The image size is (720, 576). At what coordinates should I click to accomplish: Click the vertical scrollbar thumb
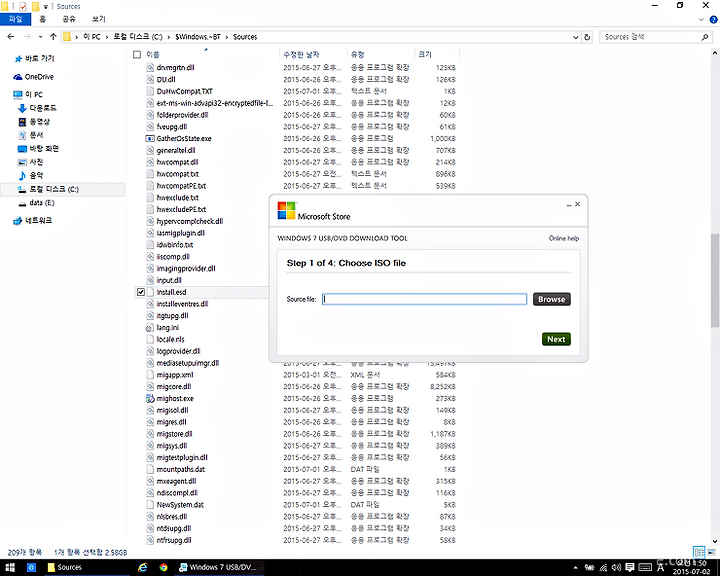point(714,280)
